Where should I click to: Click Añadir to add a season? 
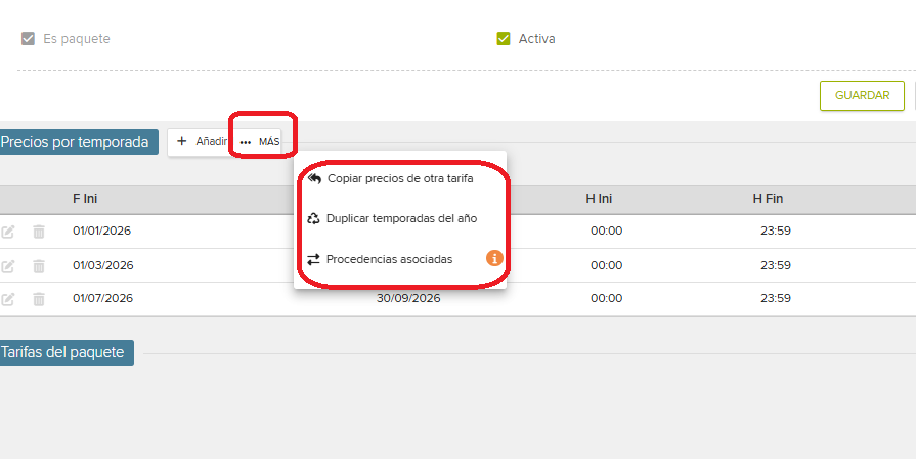201,142
